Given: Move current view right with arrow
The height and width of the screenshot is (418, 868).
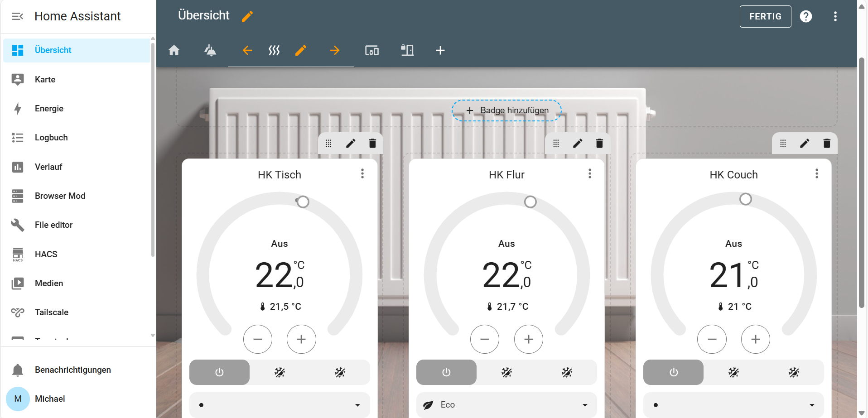Looking at the screenshot, I should coord(334,50).
